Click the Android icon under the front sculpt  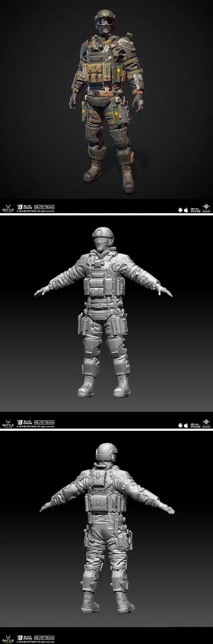tap(181, 426)
